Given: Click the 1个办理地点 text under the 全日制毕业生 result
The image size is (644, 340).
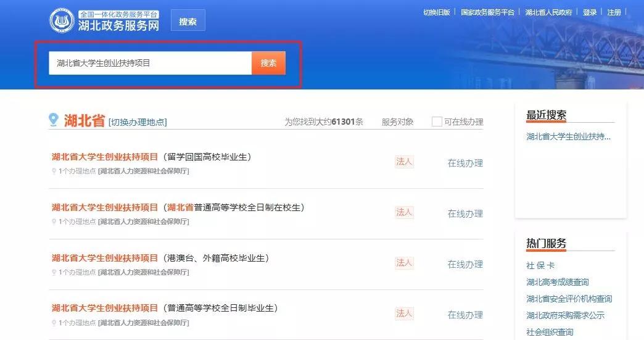Looking at the screenshot, I should pyautogui.click(x=77, y=323).
